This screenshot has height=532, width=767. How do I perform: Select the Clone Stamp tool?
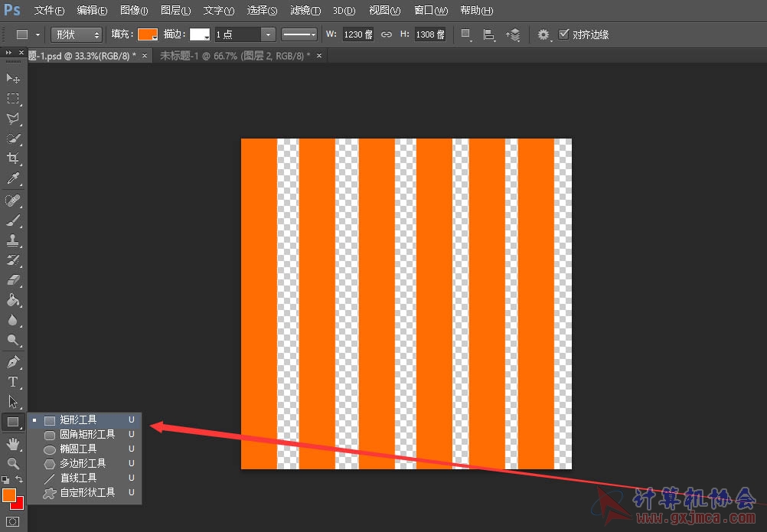pyautogui.click(x=13, y=240)
